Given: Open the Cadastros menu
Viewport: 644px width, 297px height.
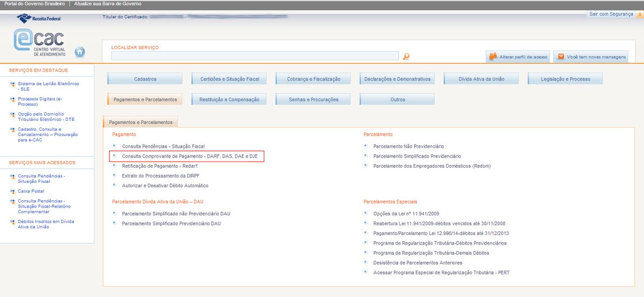Looking at the screenshot, I should (145, 79).
